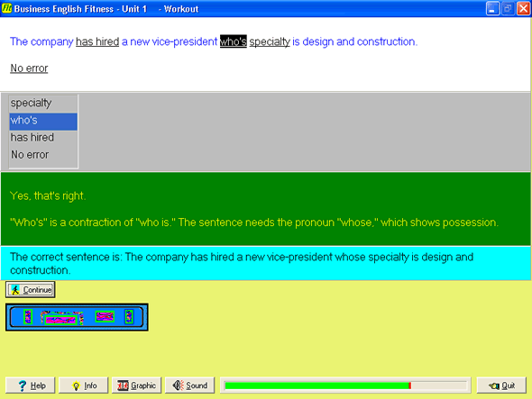
Task: Quit the workout with the Quit button
Action: tap(501, 385)
